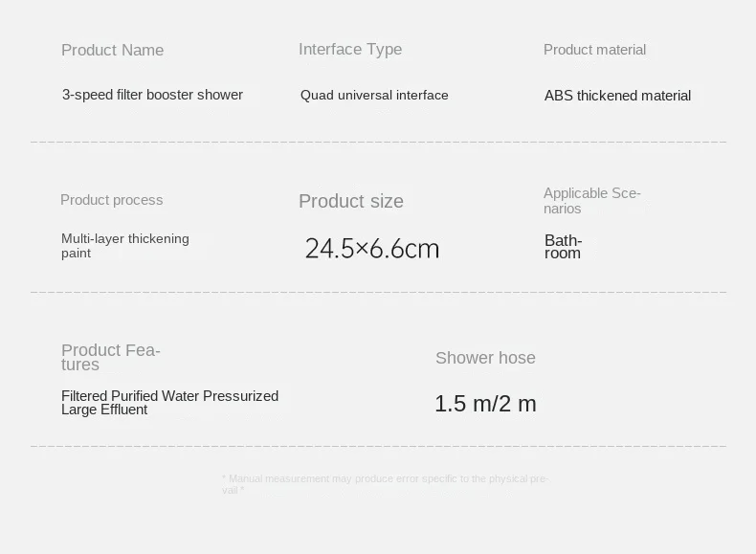756x554 pixels.
Task: Select the ABS thickened material text
Action: (617, 96)
